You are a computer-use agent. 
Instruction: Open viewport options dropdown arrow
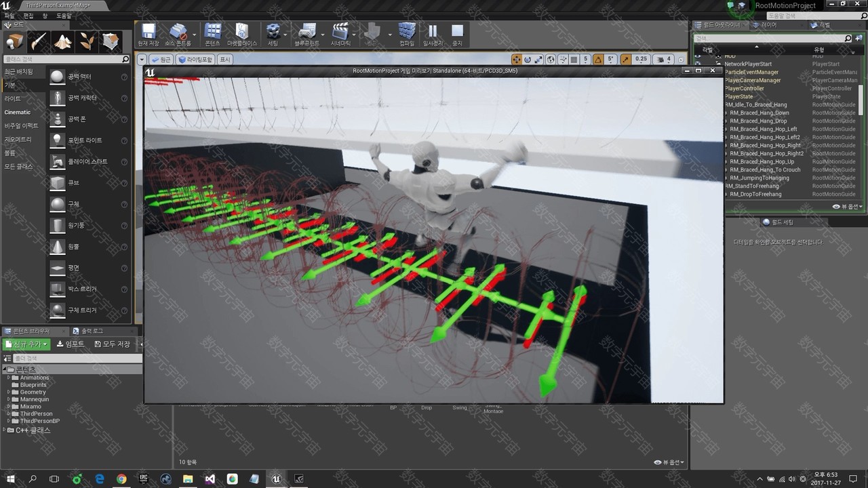click(x=142, y=60)
